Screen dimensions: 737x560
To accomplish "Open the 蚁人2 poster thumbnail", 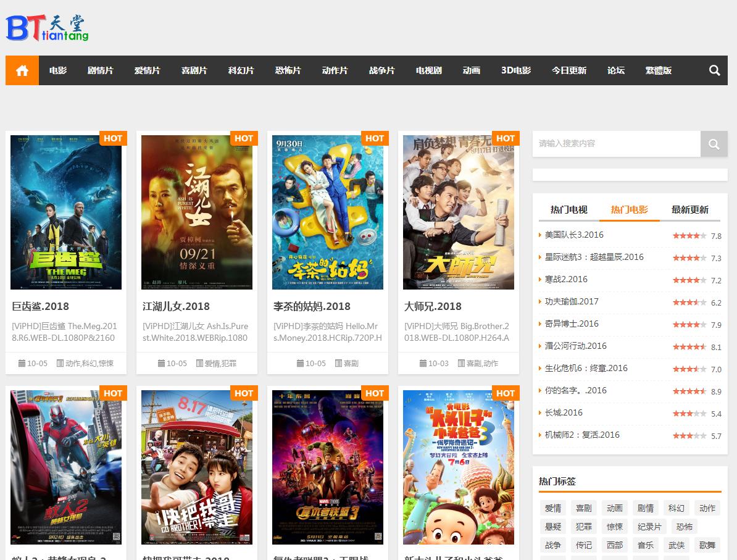I will (x=66, y=467).
